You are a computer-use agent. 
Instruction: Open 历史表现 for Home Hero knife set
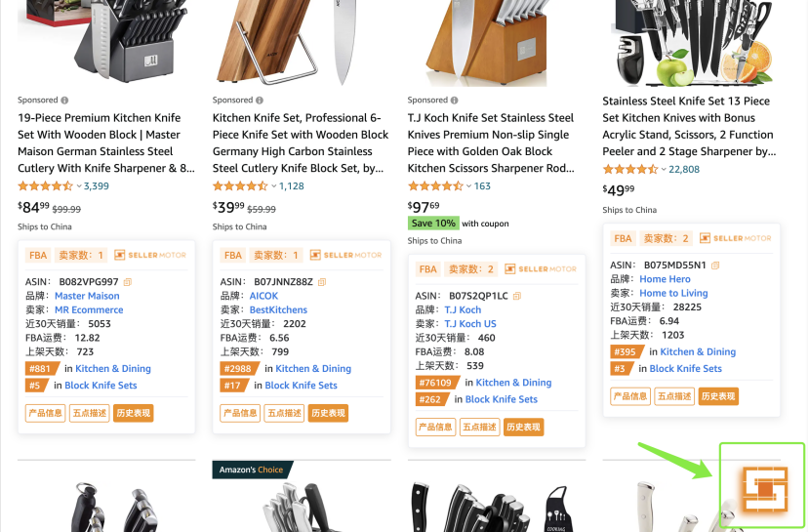click(x=718, y=395)
